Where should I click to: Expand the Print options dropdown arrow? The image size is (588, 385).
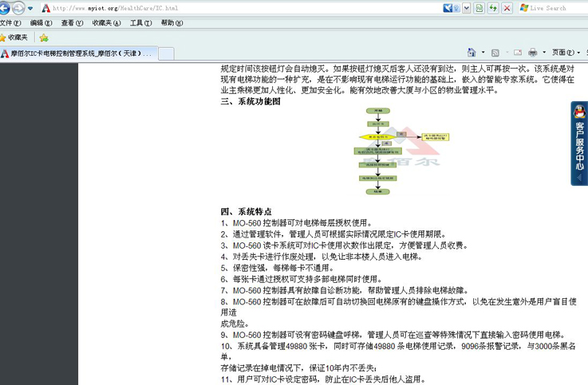point(544,53)
